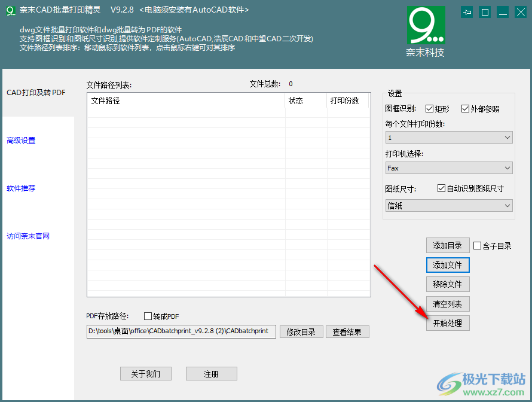
Task: Minimize the window with the dash icon
Action: coord(503,13)
